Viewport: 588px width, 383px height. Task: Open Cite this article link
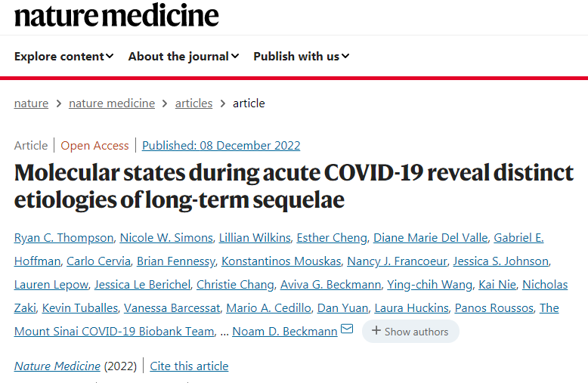[189, 366]
